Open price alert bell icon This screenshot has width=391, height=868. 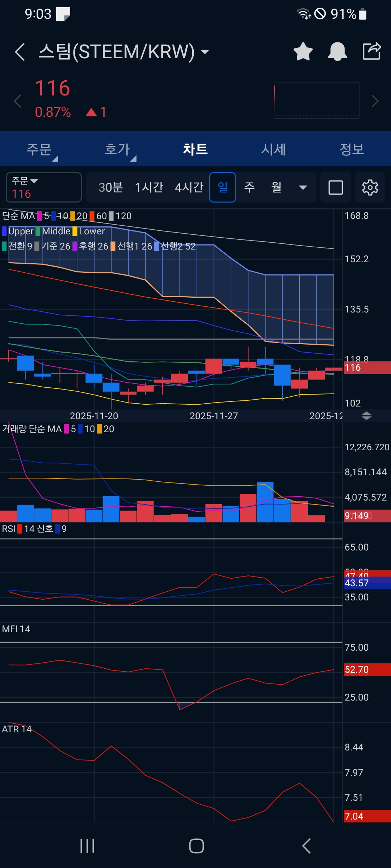[337, 51]
